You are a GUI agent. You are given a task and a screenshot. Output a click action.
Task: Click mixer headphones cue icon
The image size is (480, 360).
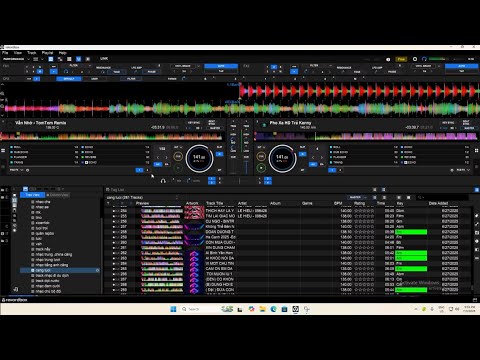point(163,181)
